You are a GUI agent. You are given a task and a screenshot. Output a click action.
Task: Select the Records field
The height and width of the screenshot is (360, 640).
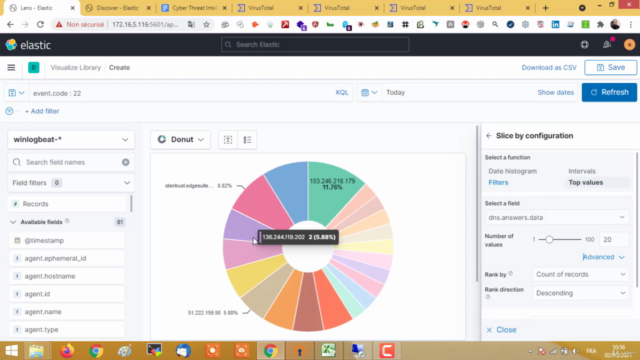pyautogui.click(x=67, y=204)
